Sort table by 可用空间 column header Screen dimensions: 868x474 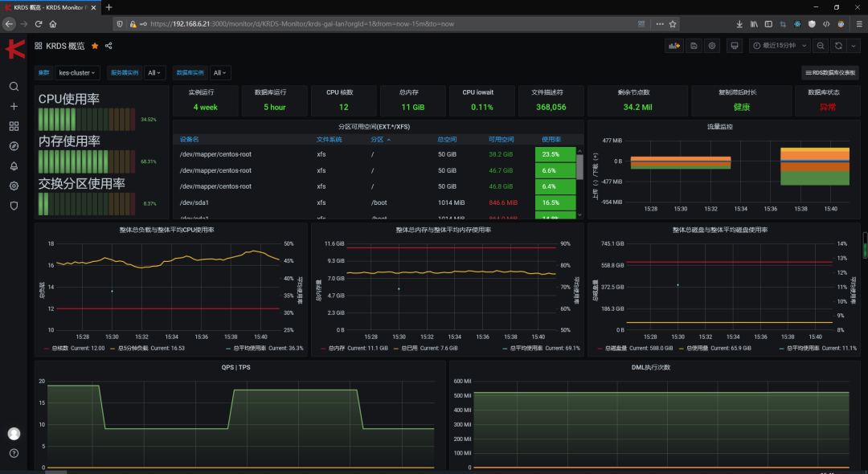coord(500,139)
